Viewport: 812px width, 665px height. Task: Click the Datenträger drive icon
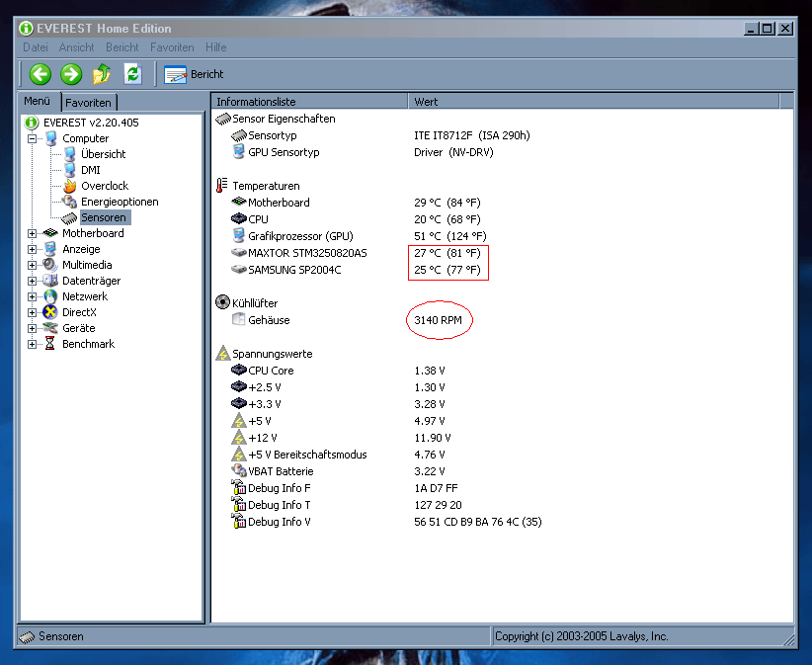(50, 281)
